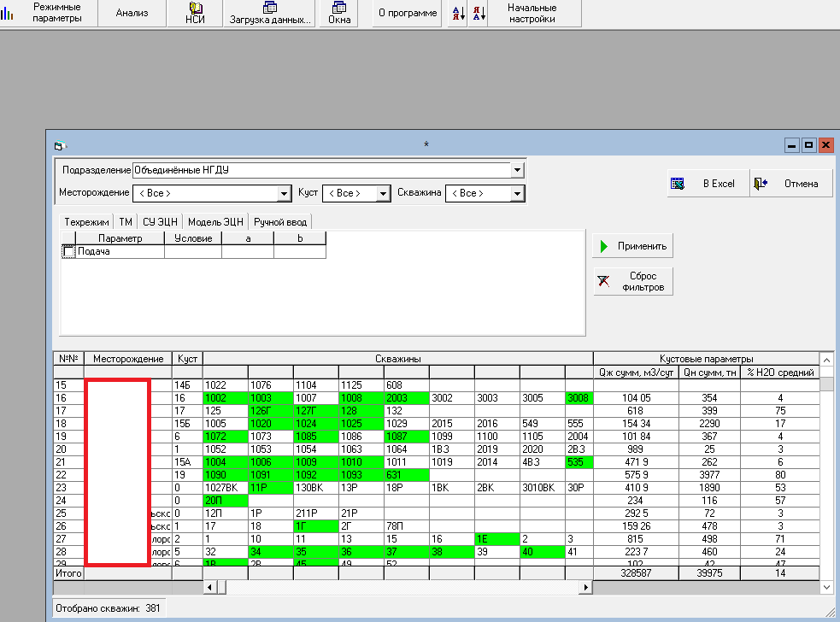The height and width of the screenshot is (622, 840).
Task: Select green well cell 20П
Action: pos(226,501)
